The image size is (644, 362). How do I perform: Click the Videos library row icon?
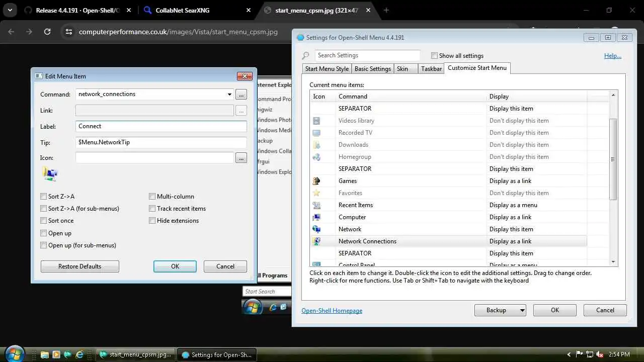pyautogui.click(x=316, y=121)
